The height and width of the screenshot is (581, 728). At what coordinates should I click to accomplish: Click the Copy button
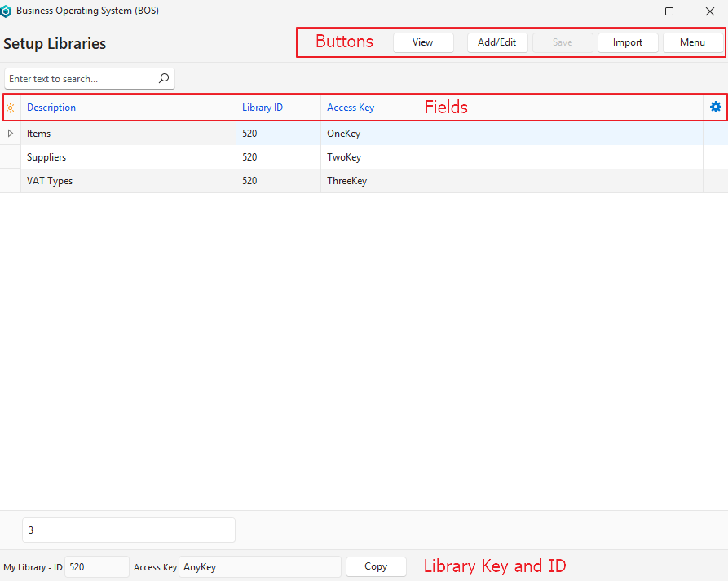(376, 566)
